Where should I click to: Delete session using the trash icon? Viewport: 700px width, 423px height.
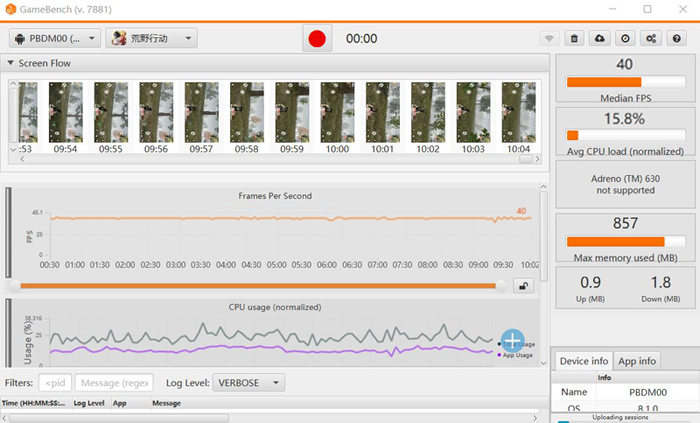point(574,39)
